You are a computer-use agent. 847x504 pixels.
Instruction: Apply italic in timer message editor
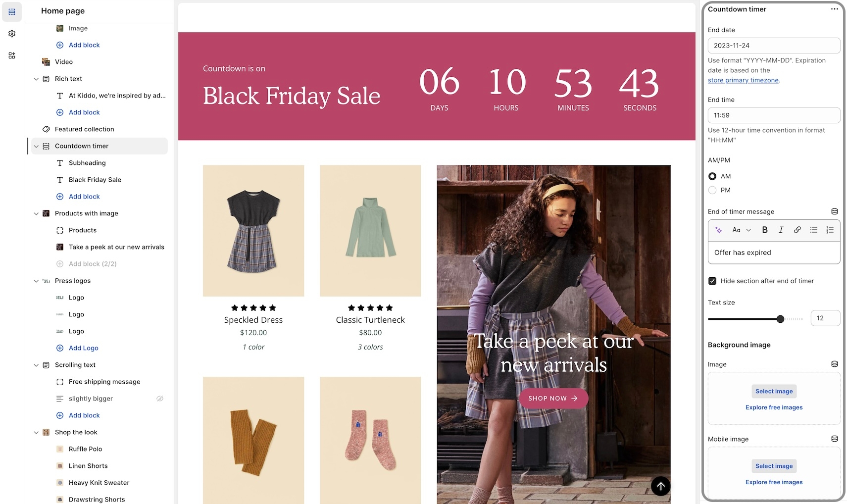[x=781, y=230]
